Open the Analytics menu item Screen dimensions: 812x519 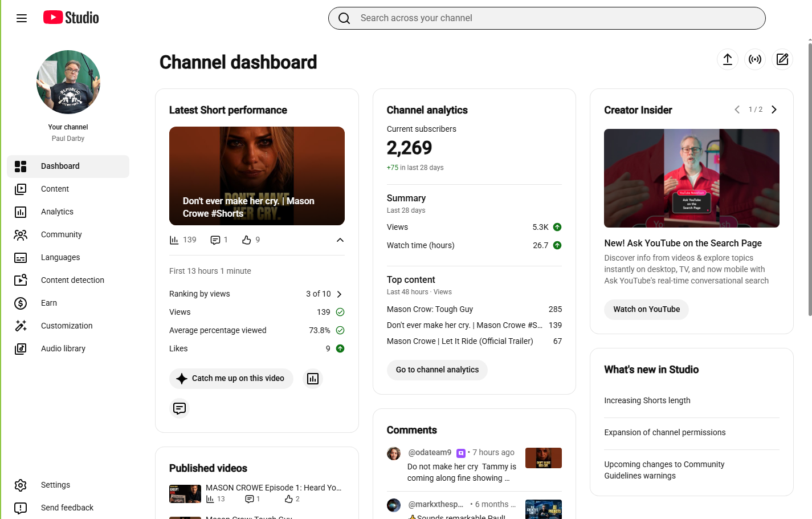click(x=68, y=212)
